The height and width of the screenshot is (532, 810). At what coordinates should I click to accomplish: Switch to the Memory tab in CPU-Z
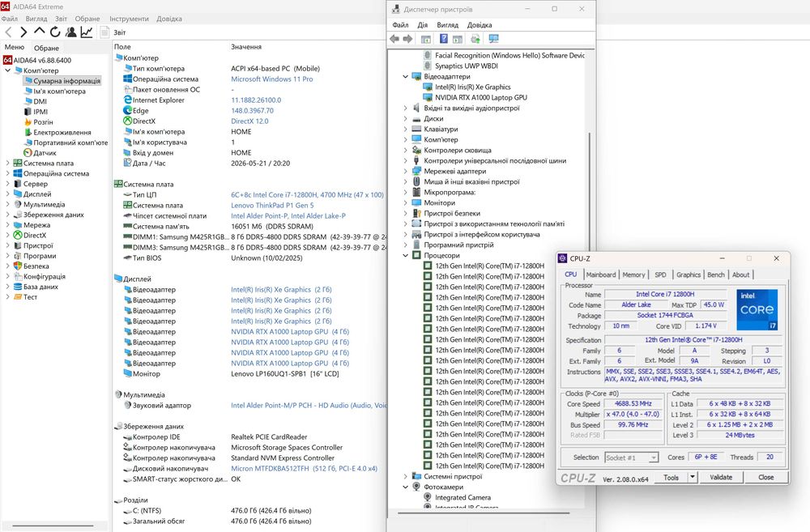[x=633, y=275]
